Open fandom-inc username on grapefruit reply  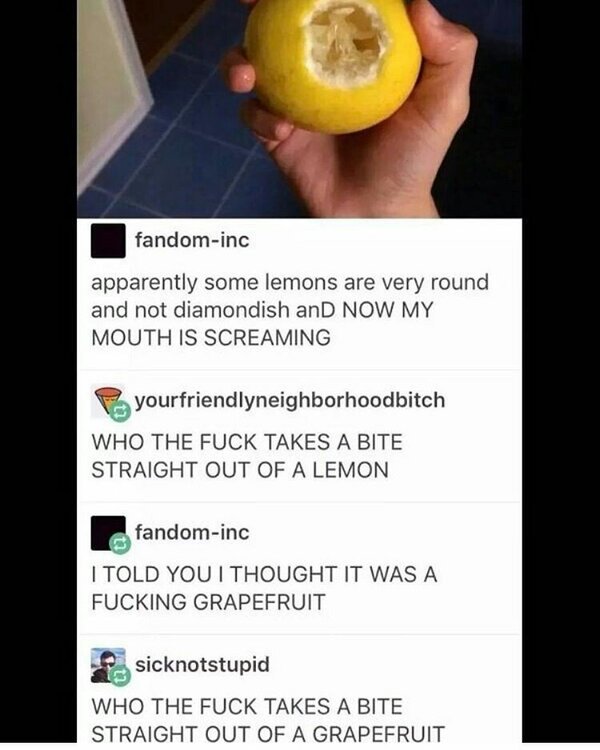[x=192, y=532]
